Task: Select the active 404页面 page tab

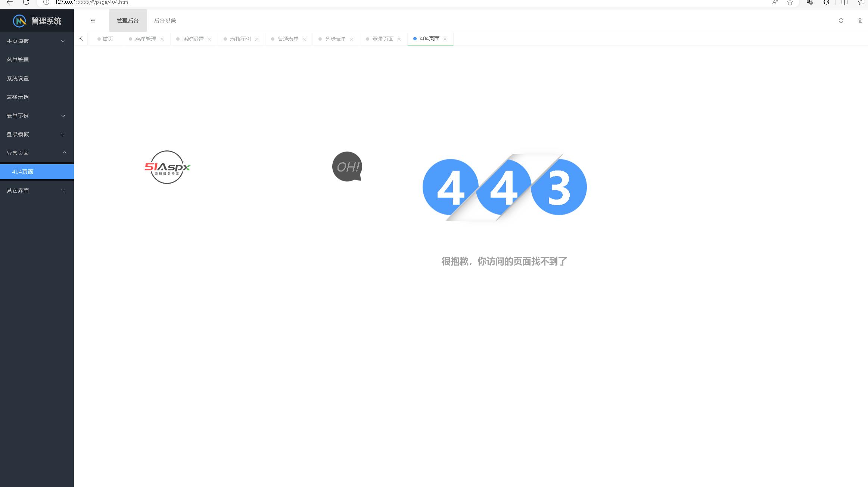Action: tap(429, 38)
